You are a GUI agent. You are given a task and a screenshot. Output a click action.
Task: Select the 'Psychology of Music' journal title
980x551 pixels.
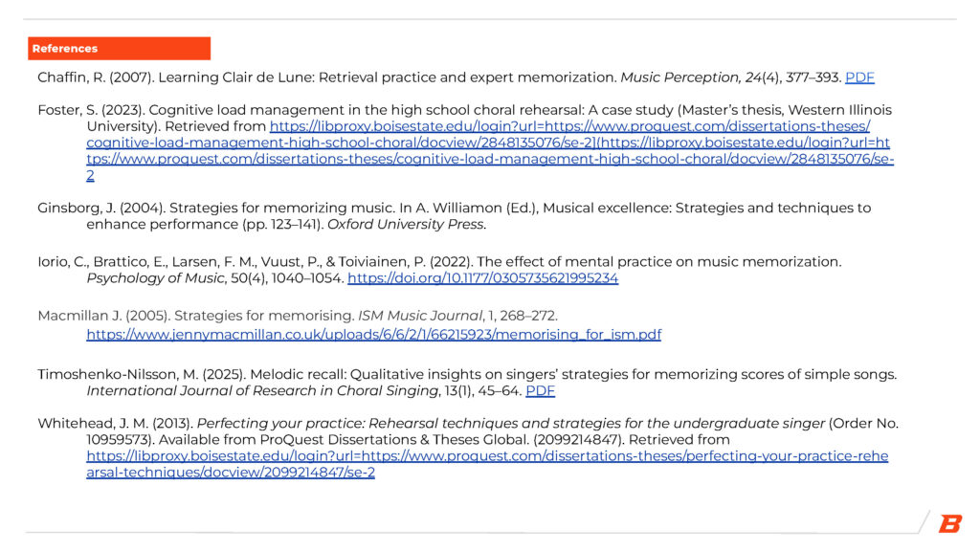157,278
